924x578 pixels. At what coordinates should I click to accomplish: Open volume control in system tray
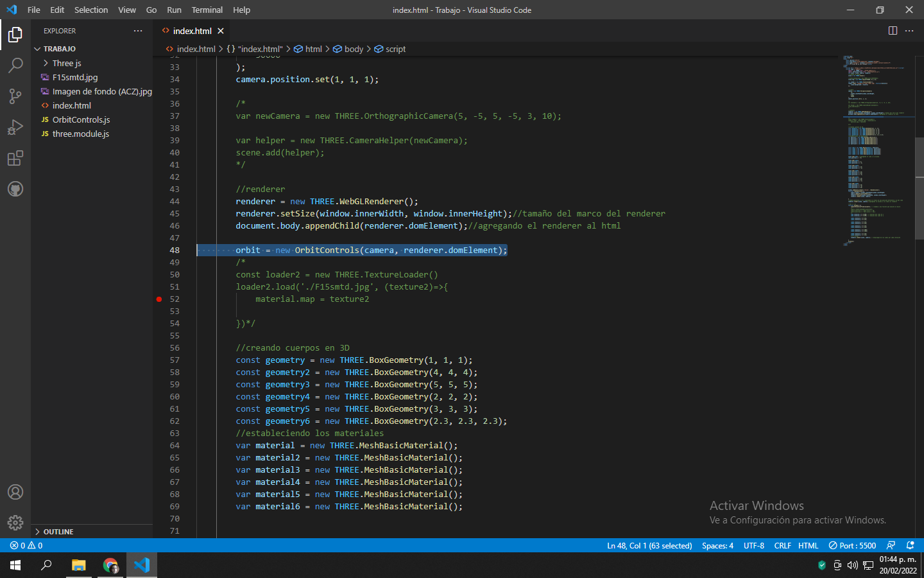click(x=852, y=565)
